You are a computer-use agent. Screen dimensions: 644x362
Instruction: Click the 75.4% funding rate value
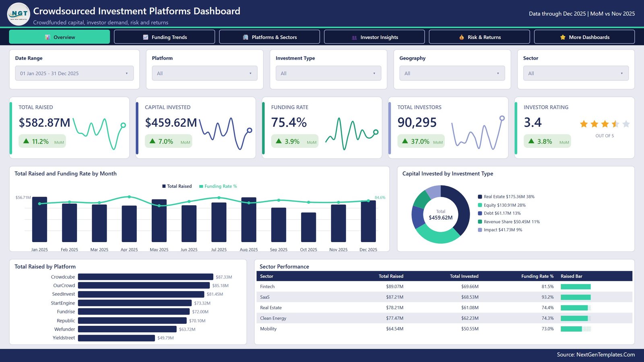click(289, 122)
